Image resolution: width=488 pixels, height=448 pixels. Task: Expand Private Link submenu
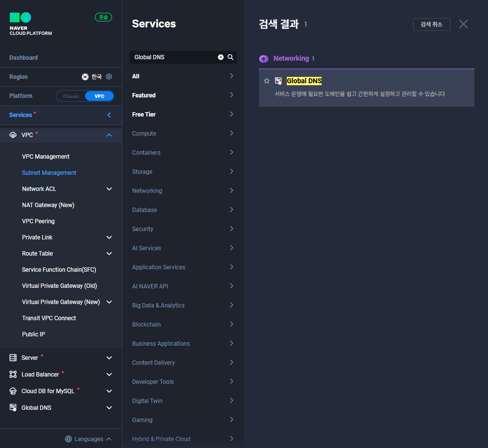click(x=109, y=237)
